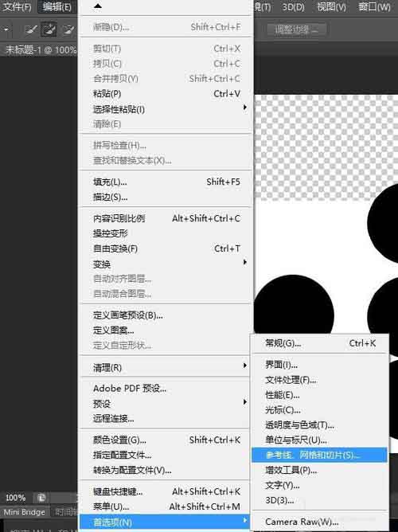
Task: Select the Subtract from Selection brush icon
Action: (68, 29)
